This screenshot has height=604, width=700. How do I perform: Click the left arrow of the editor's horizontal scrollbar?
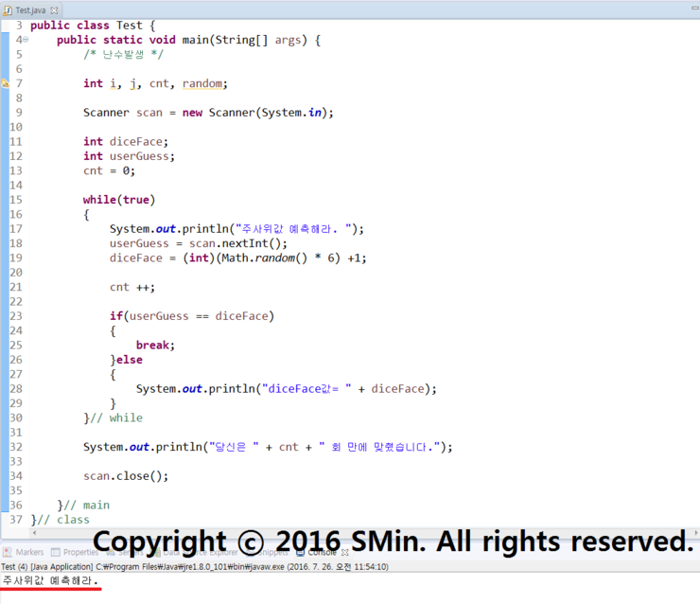point(34,532)
